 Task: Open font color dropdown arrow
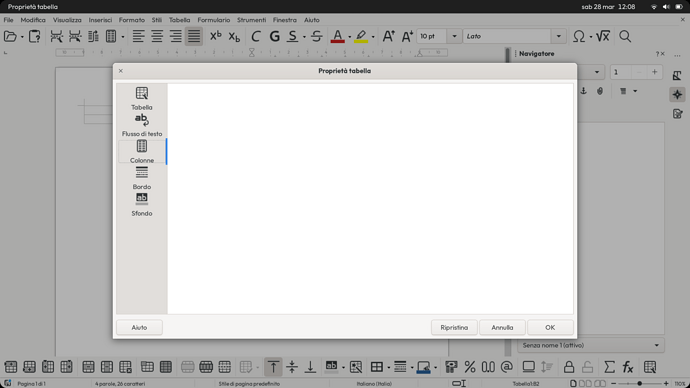pyautogui.click(x=350, y=37)
